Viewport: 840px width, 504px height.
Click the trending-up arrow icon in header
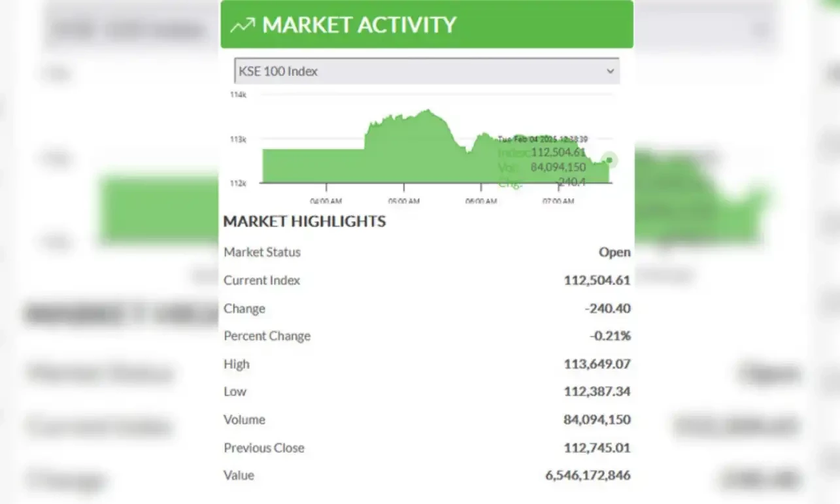click(x=242, y=25)
